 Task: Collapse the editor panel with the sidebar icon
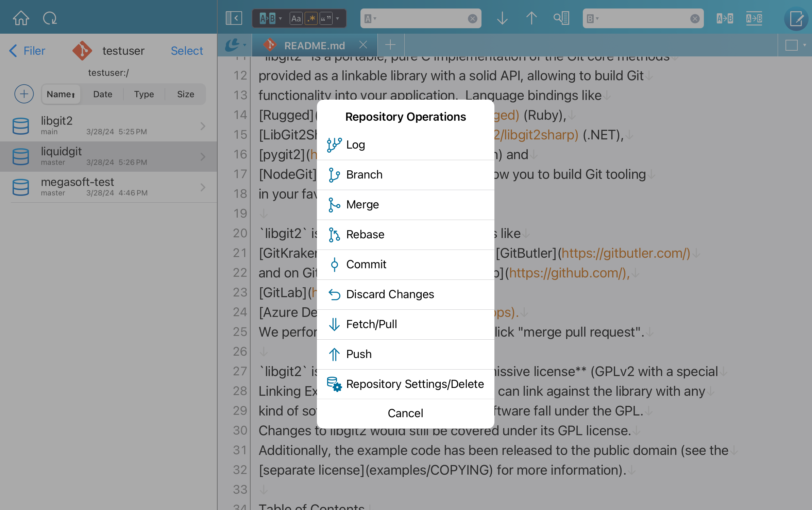click(x=234, y=18)
